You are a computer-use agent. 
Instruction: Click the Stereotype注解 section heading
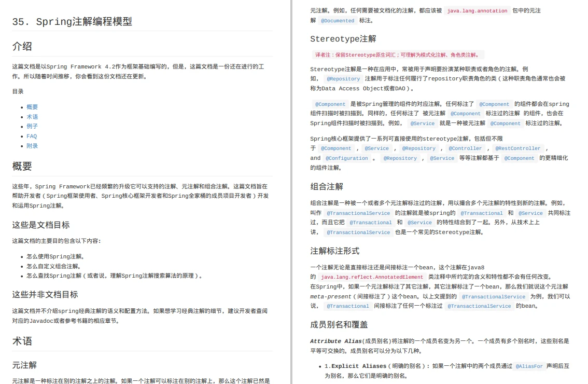pos(343,39)
